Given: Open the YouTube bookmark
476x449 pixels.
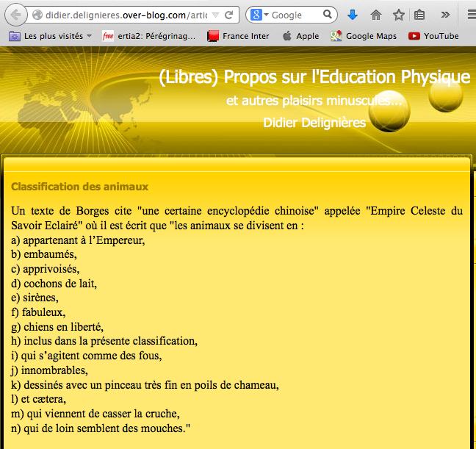Looking at the screenshot, I should pyautogui.click(x=433, y=36).
